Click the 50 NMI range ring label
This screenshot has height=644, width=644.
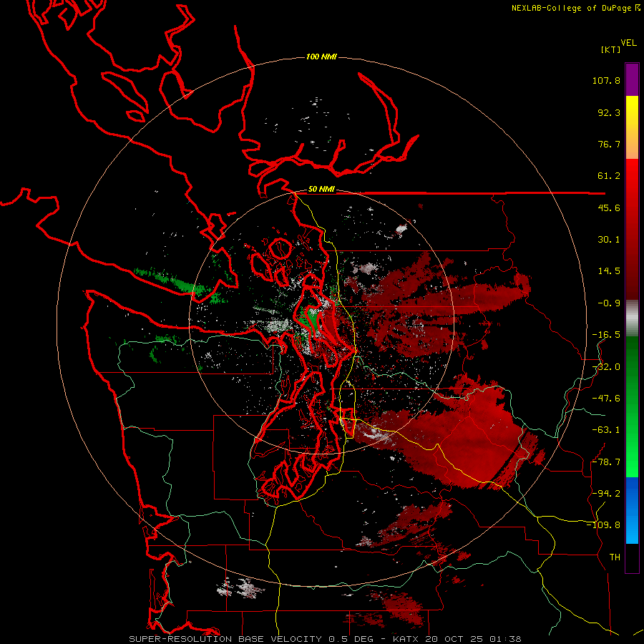tap(321, 190)
